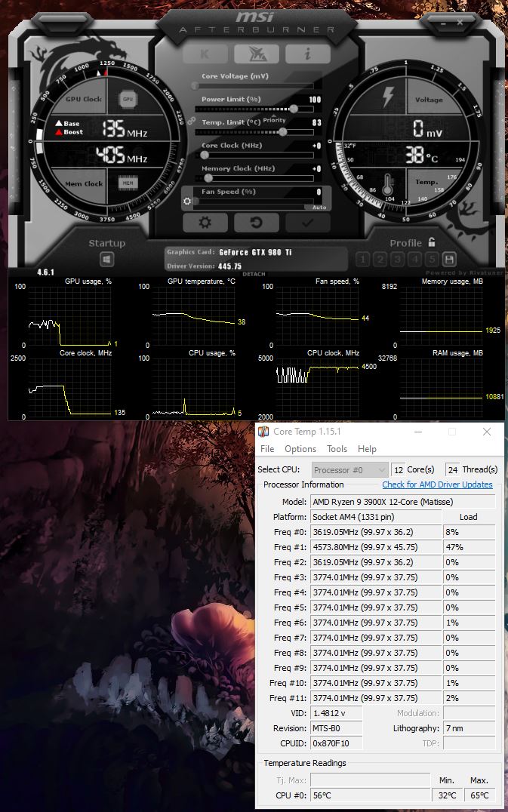Click the OC Scanner button
This screenshot has height=812, width=508.
click(x=256, y=54)
